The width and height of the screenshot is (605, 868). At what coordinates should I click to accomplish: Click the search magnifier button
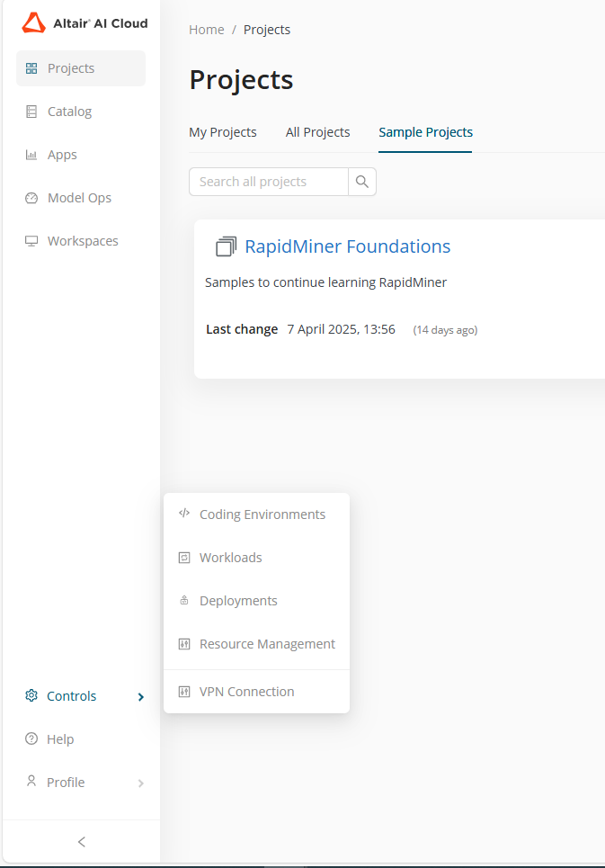362,182
